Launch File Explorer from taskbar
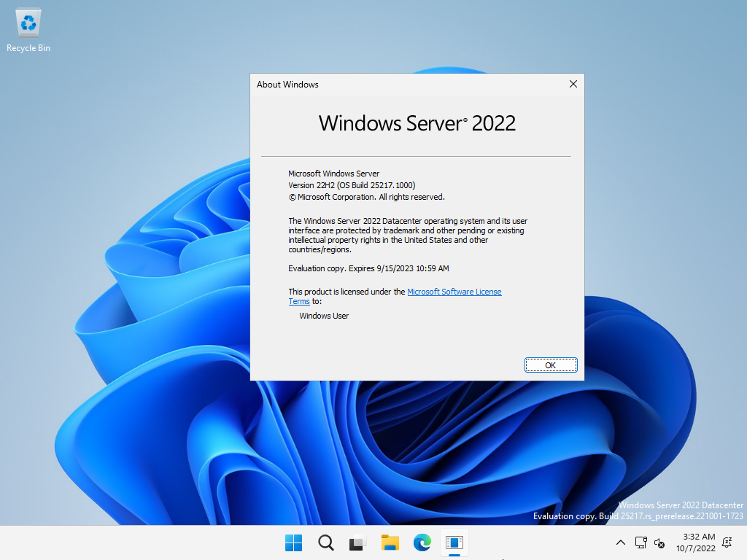Screen dimensions: 747x560 390,542
